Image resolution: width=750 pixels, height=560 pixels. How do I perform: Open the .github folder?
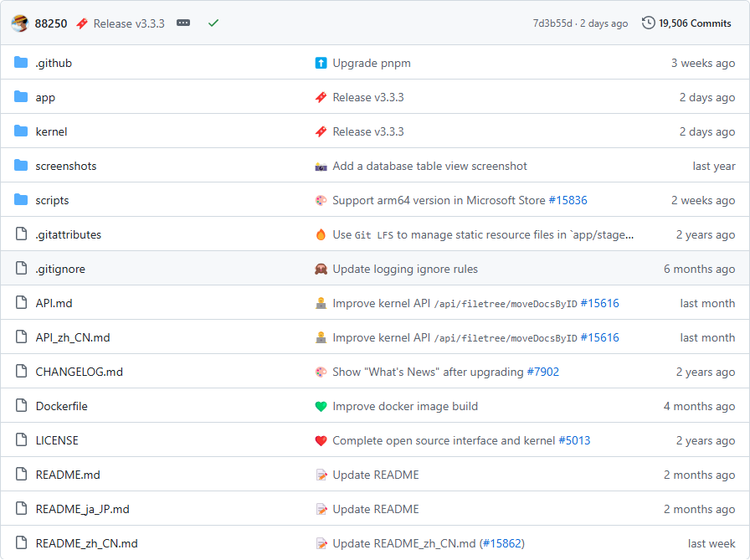coord(54,63)
